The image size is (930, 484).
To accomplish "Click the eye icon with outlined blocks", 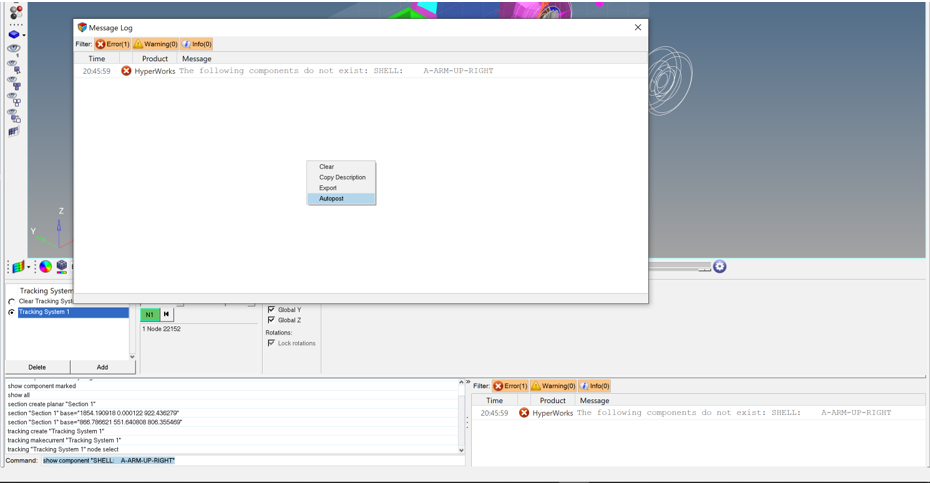I will pyautogui.click(x=14, y=98).
